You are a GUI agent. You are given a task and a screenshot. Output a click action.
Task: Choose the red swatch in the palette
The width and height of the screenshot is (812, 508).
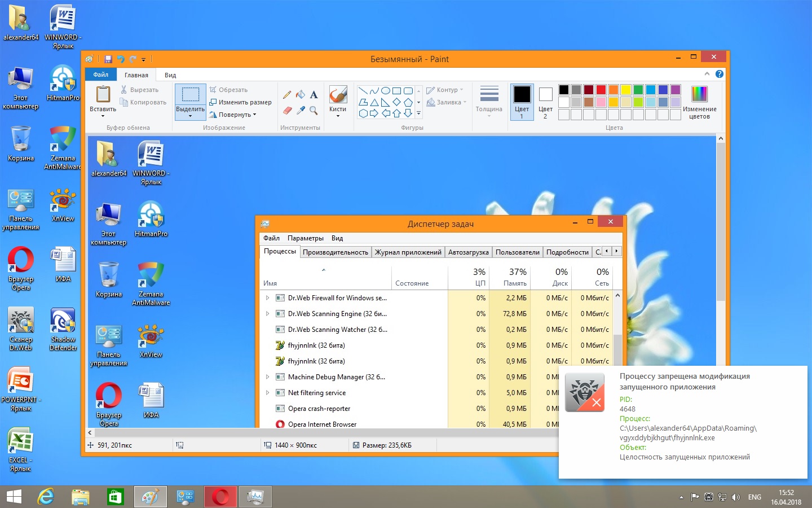[x=601, y=90]
